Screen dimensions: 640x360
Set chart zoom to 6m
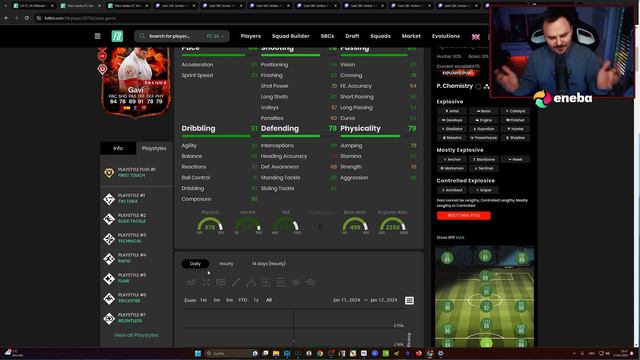point(229,300)
